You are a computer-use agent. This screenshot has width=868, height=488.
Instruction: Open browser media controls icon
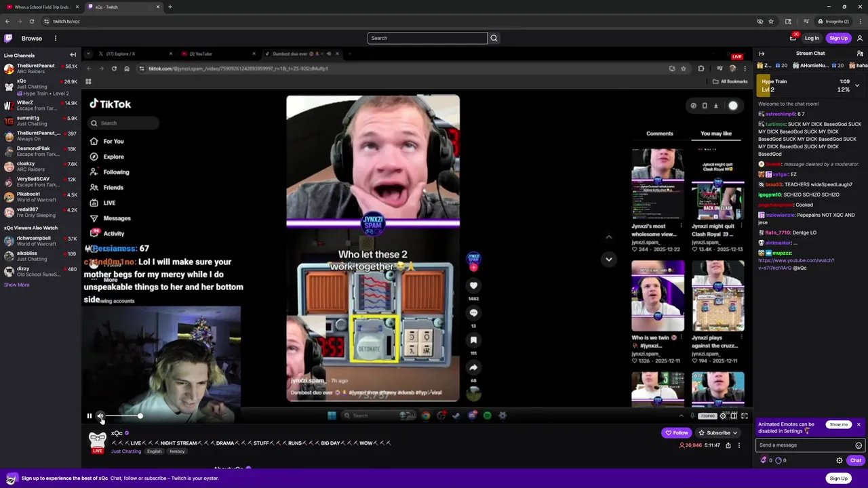(x=806, y=21)
